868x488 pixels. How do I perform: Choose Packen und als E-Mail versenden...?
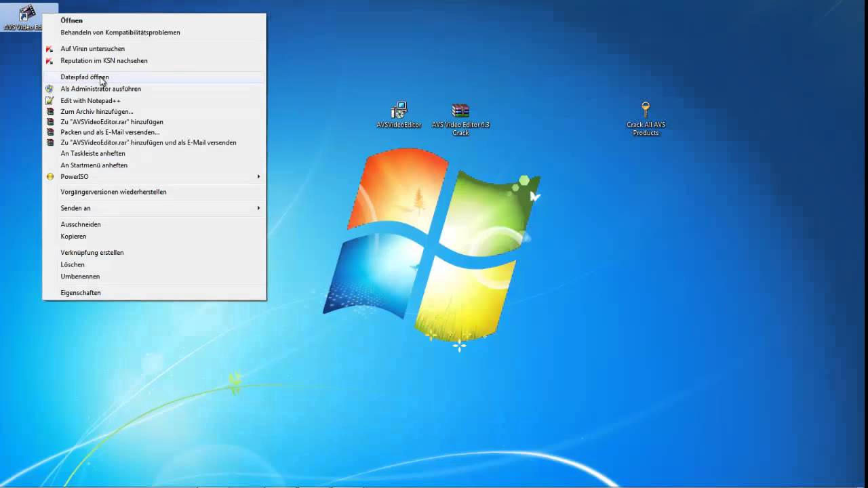pos(154,132)
